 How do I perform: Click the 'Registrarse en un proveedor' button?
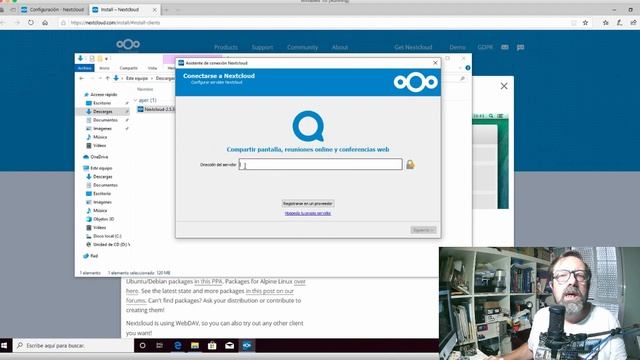pos(308,203)
